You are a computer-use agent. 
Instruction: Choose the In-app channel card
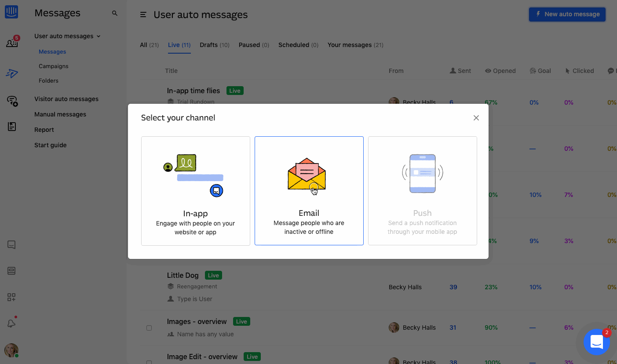(195, 190)
